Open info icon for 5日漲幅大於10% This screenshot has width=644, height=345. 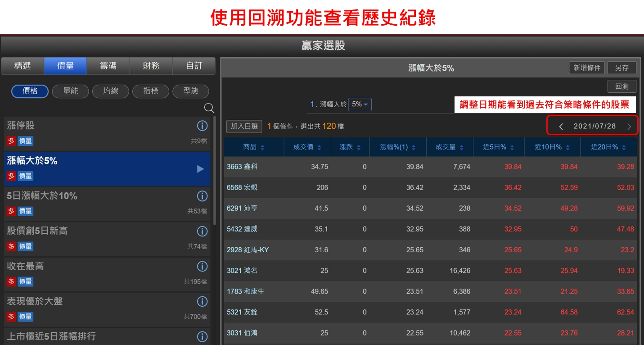[x=202, y=196]
